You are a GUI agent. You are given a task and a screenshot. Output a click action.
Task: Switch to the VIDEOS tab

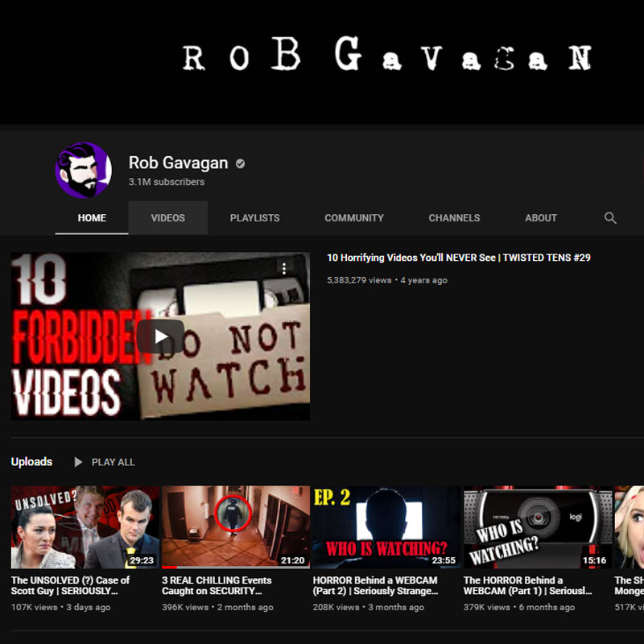coord(167,217)
